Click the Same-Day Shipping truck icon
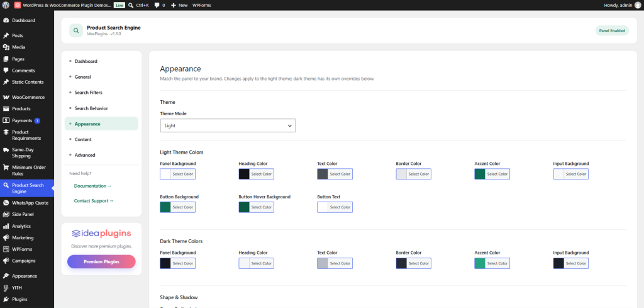Screen dimensions: 644x308 pos(6,150)
